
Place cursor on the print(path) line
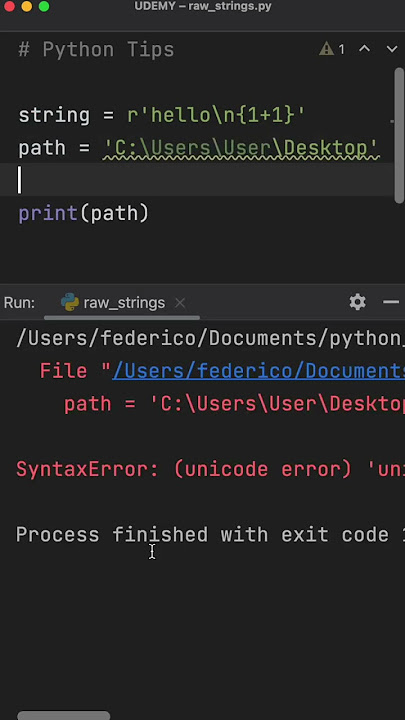pyautogui.click(x=84, y=214)
